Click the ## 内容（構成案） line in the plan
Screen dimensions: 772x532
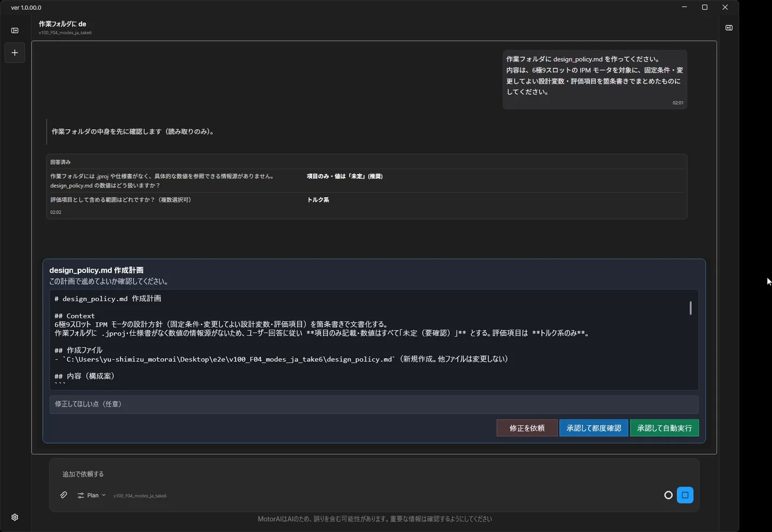85,376
